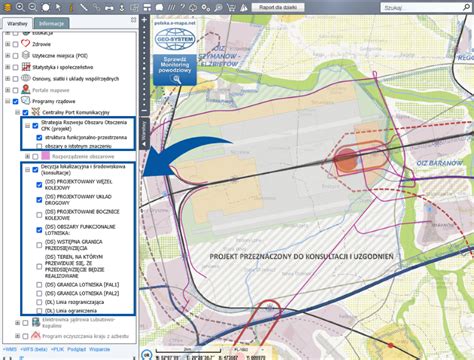Enable (DS) PROJEKTOWANE BOCZNICE KOLEJOWE checkbox

click(39, 215)
